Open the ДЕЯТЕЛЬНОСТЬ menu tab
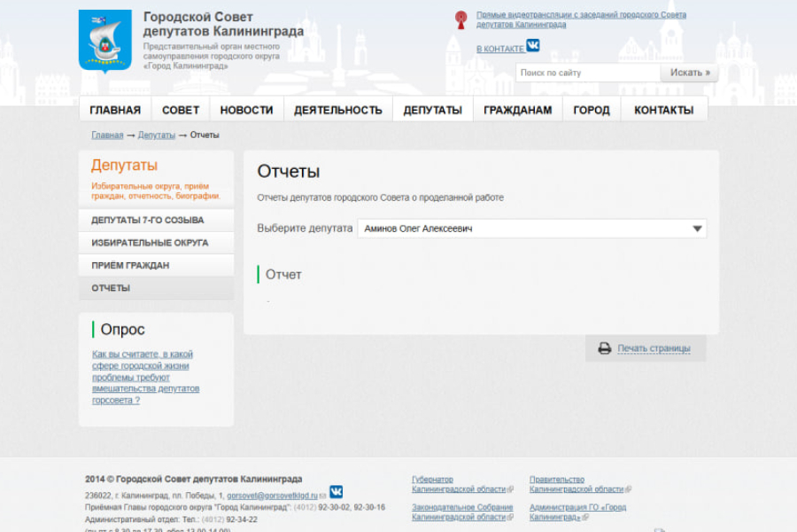The height and width of the screenshot is (532, 797). tap(338, 110)
